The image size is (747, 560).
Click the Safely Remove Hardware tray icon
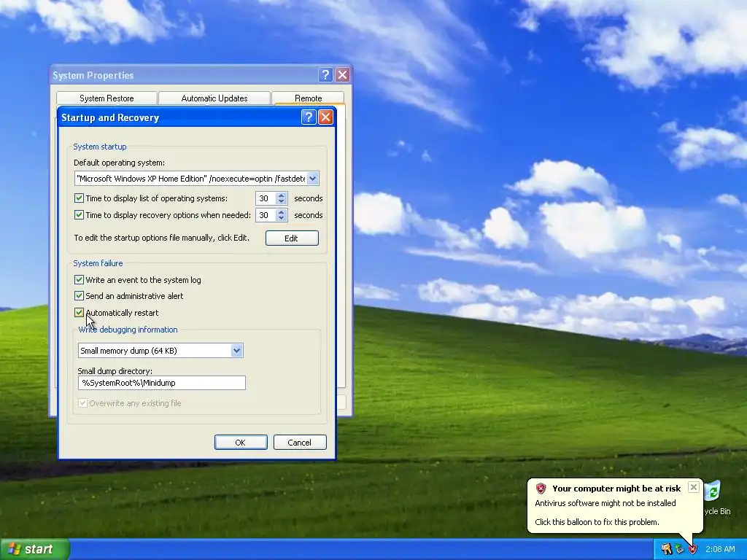tap(679, 549)
